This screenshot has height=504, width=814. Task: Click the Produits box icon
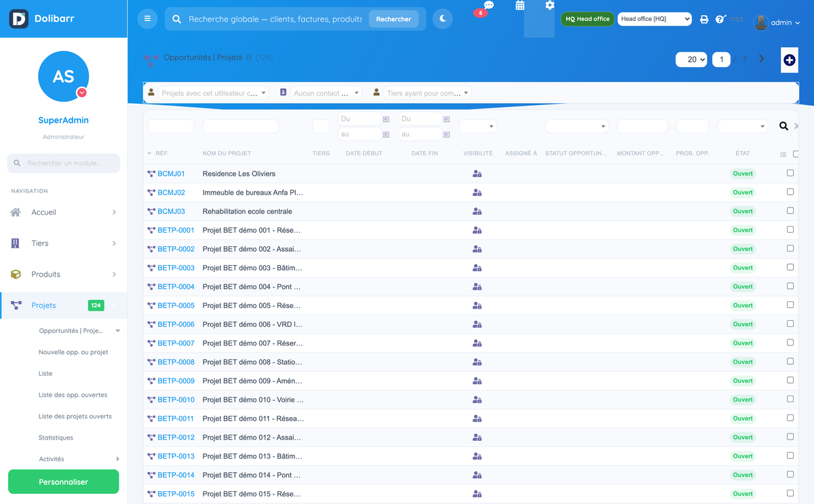(x=16, y=274)
